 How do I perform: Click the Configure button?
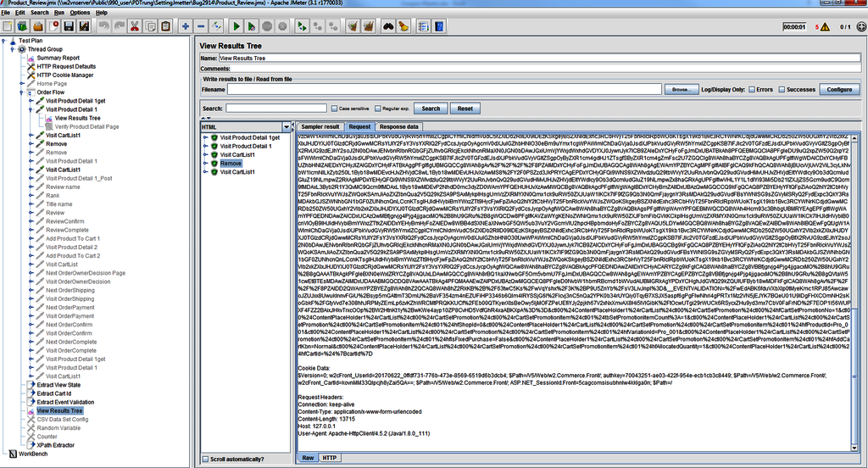click(839, 89)
